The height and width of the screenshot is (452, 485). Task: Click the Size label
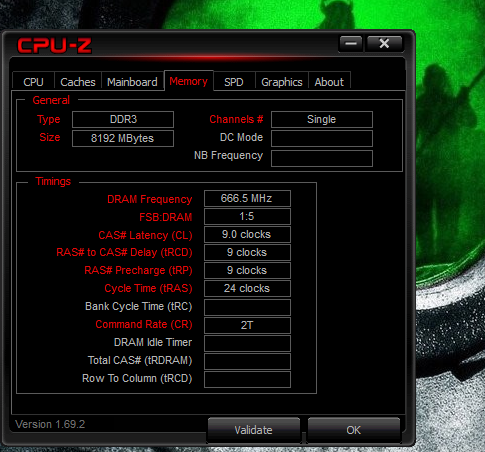coord(50,137)
